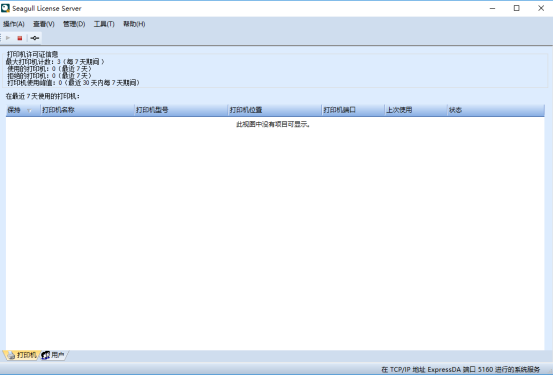Click the Seagull License Server title icon

point(5,8)
